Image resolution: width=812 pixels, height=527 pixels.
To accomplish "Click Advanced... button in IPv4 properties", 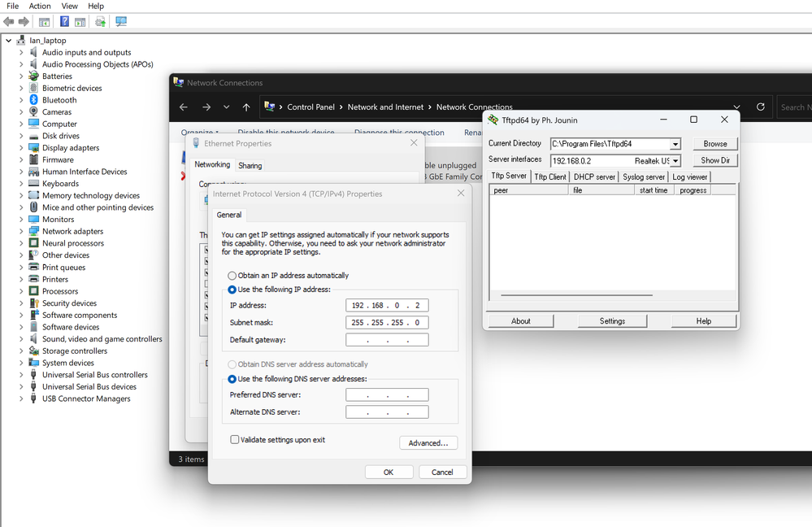I will point(428,443).
